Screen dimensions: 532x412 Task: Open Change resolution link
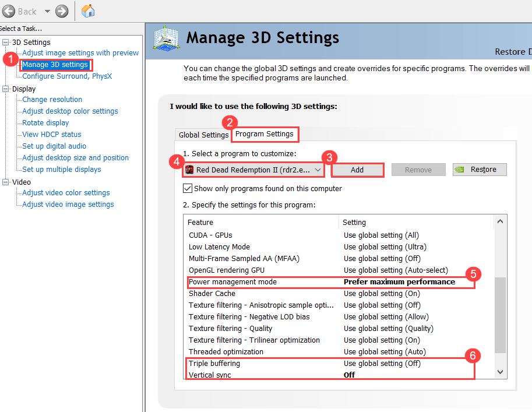click(x=52, y=100)
